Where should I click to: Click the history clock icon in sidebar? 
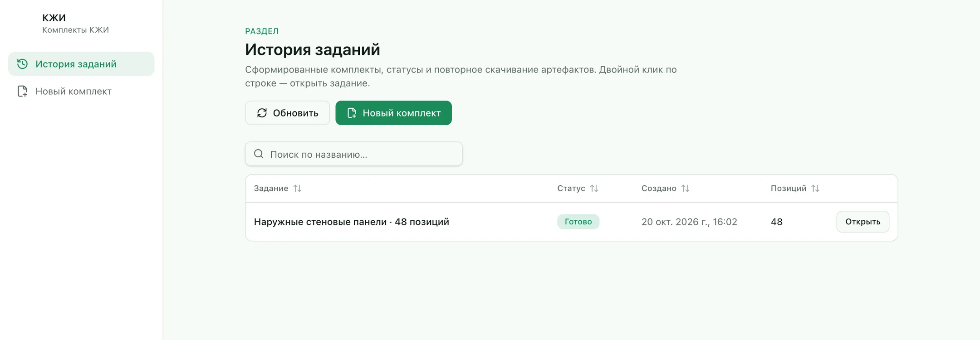[x=22, y=64]
